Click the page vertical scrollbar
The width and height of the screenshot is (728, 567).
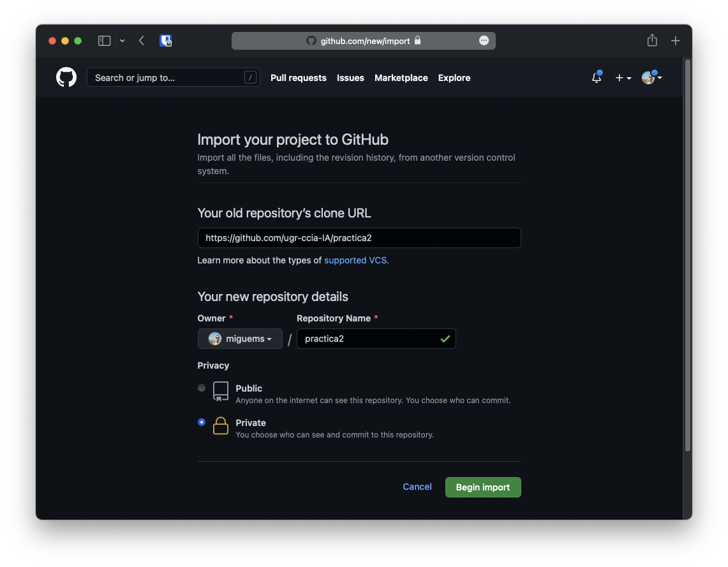(x=688, y=255)
